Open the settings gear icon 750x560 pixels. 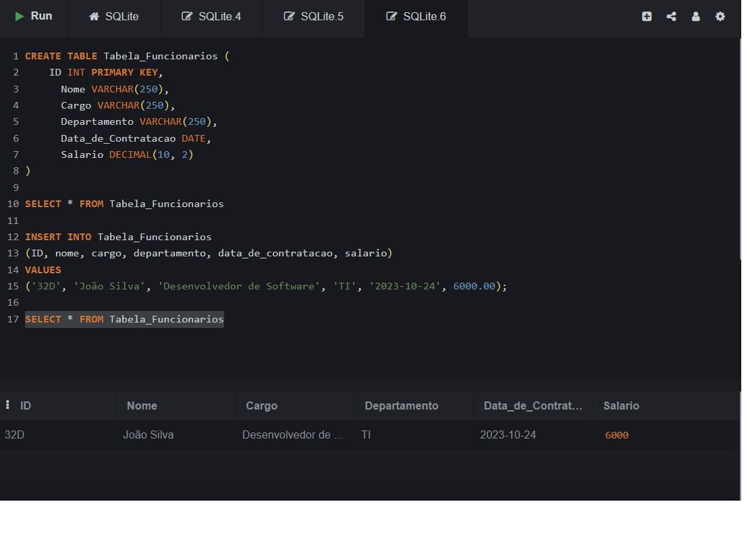[x=720, y=16]
